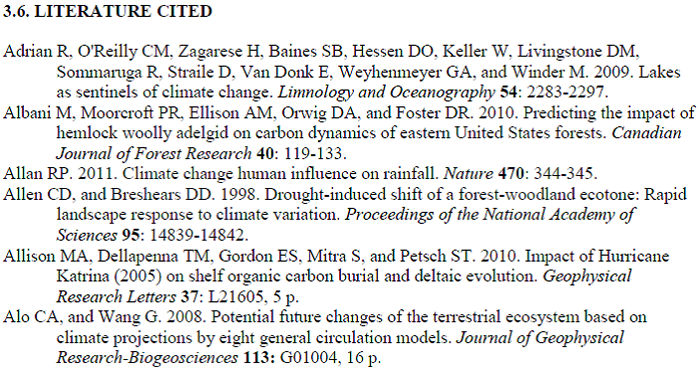Click the Albani M author name
The height and width of the screenshot is (368, 700).
point(39,113)
